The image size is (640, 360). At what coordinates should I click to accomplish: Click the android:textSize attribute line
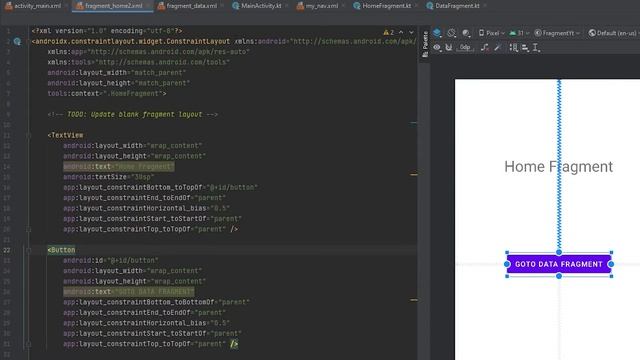[109, 177]
